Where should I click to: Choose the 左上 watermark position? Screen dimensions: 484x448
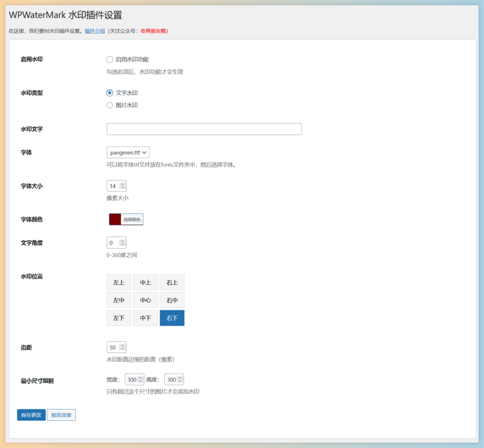click(119, 282)
